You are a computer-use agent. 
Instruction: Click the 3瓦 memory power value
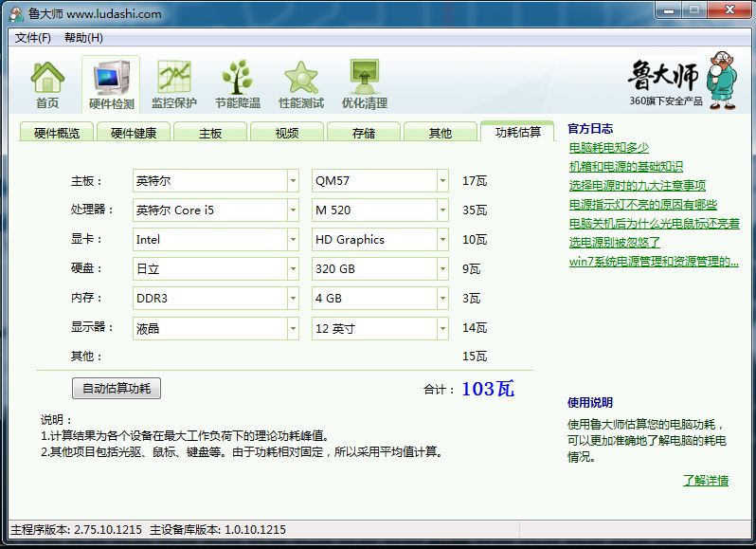[471, 298]
